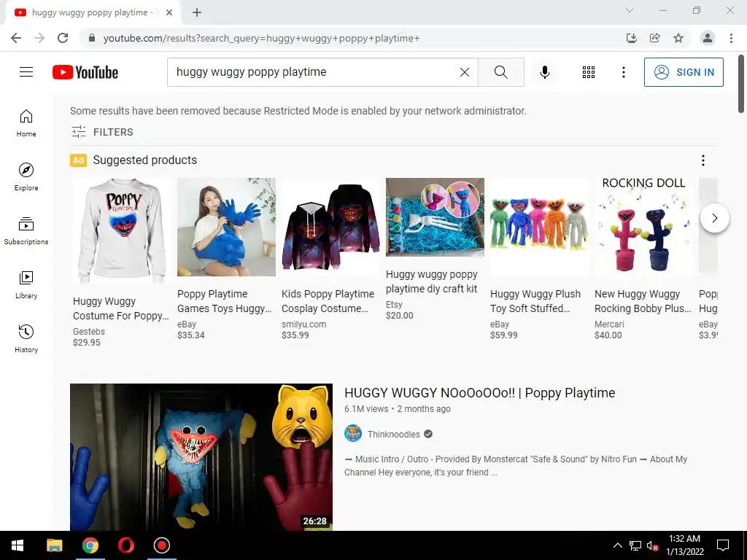The width and height of the screenshot is (747, 560).
Task: Open the Chrome tab search chevron
Action: pyautogui.click(x=630, y=10)
